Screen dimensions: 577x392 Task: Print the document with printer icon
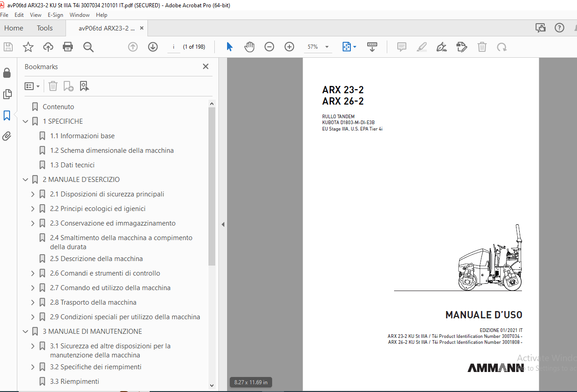click(68, 47)
